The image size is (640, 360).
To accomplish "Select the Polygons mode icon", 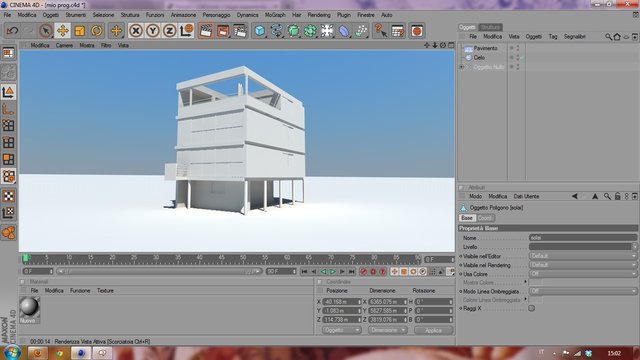I will pos(8,159).
